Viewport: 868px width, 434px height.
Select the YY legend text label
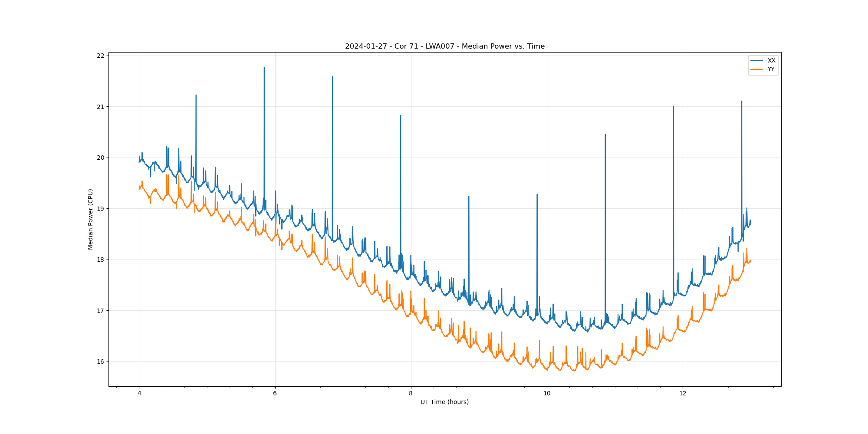click(771, 69)
